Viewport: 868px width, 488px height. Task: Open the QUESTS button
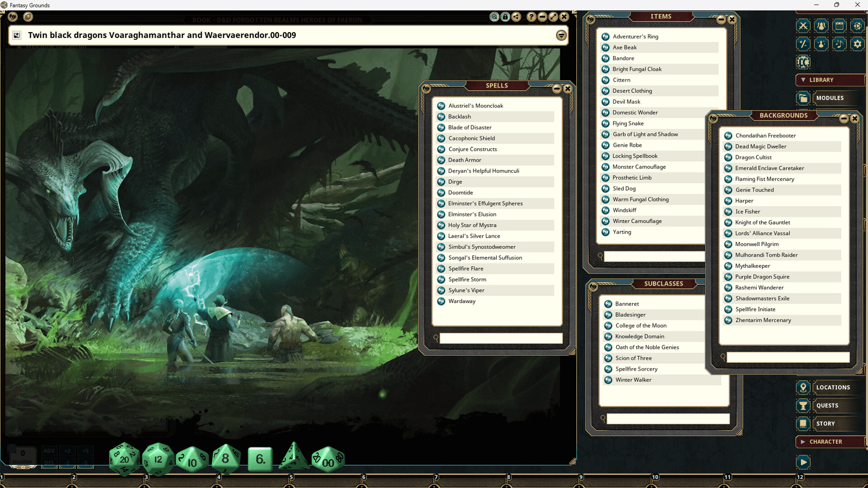[x=827, y=405]
